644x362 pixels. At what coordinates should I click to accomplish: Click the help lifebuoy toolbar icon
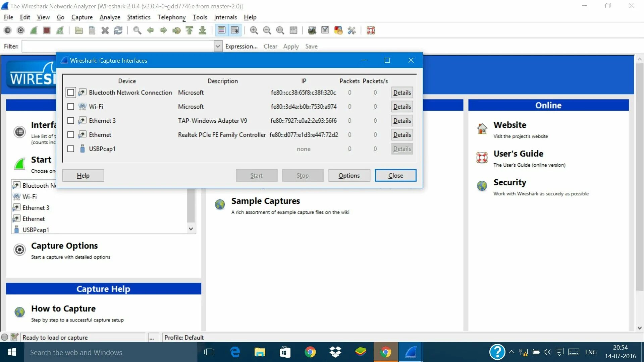371,31
